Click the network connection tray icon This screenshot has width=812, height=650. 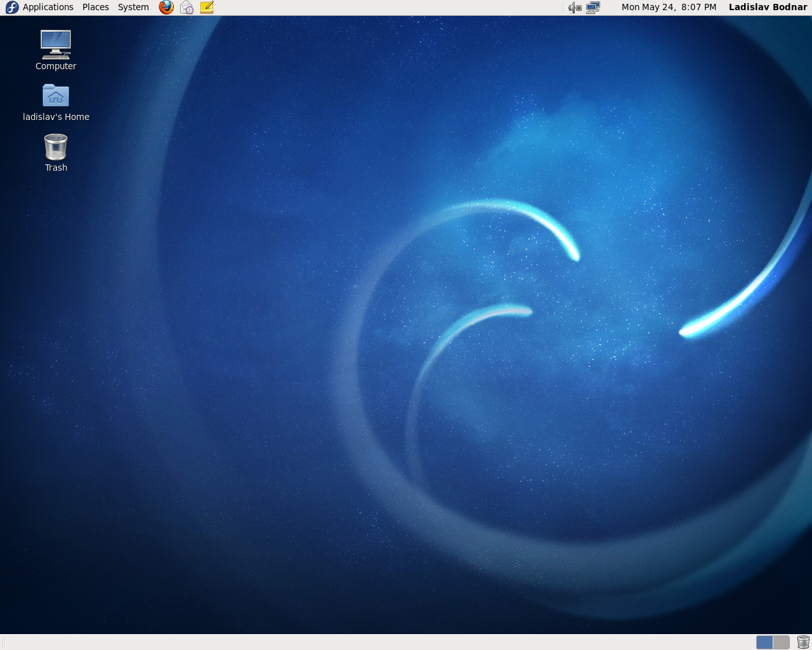[593, 8]
